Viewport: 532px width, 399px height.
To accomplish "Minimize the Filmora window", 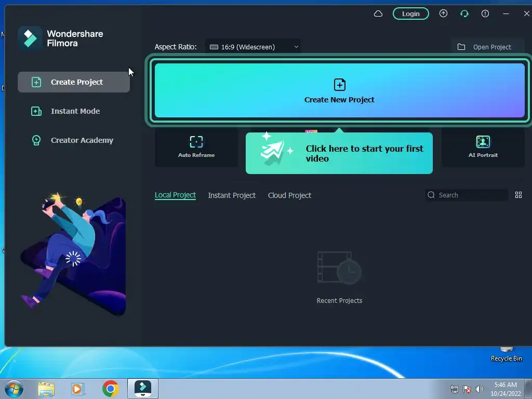I will pyautogui.click(x=506, y=14).
